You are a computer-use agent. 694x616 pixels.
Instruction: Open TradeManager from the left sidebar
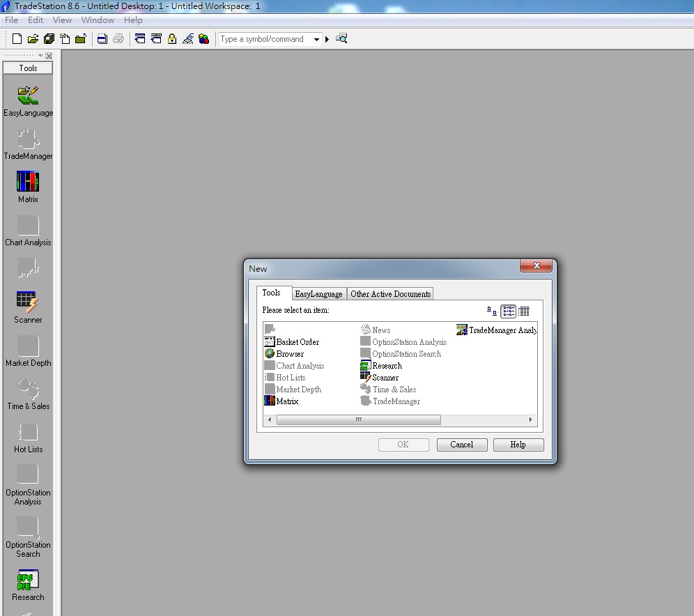pyautogui.click(x=28, y=144)
